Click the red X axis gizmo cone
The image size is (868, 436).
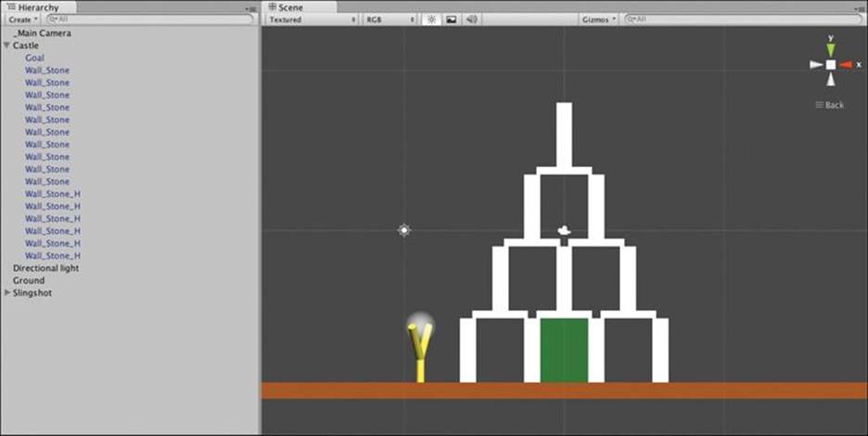pos(846,65)
